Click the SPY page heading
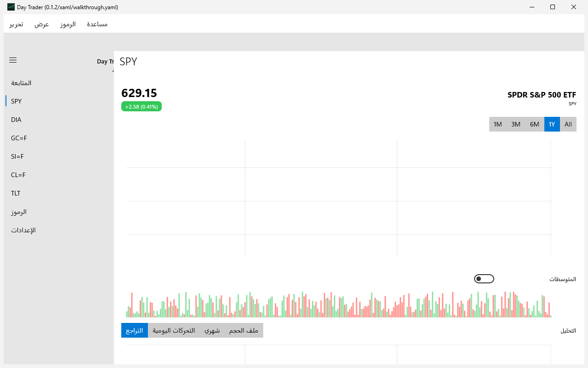Viewport: 588px width, 368px height. 128,62
